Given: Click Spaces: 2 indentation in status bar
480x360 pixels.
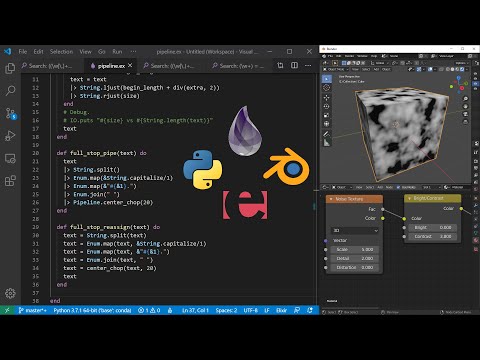Looking at the screenshot, I should pos(226,310).
